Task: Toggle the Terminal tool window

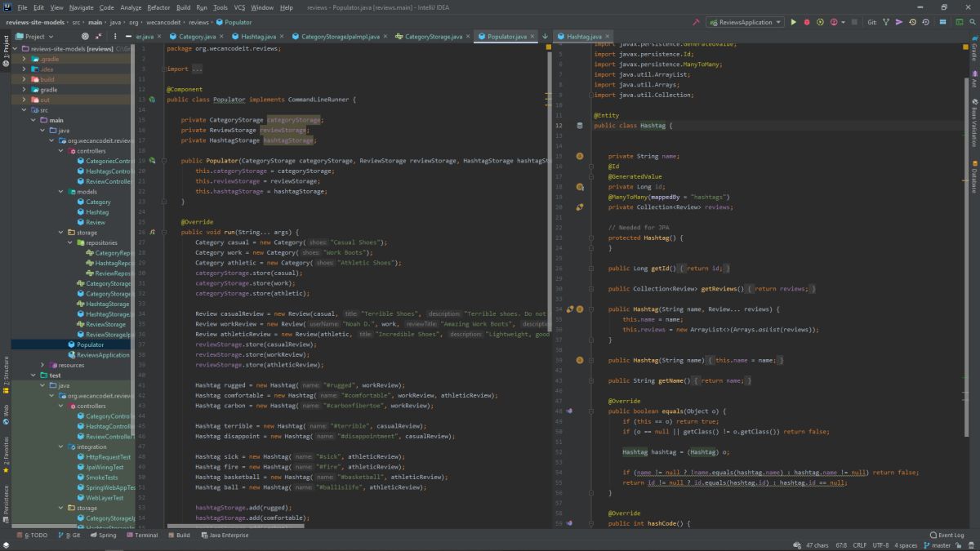Action: click(142, 535)
